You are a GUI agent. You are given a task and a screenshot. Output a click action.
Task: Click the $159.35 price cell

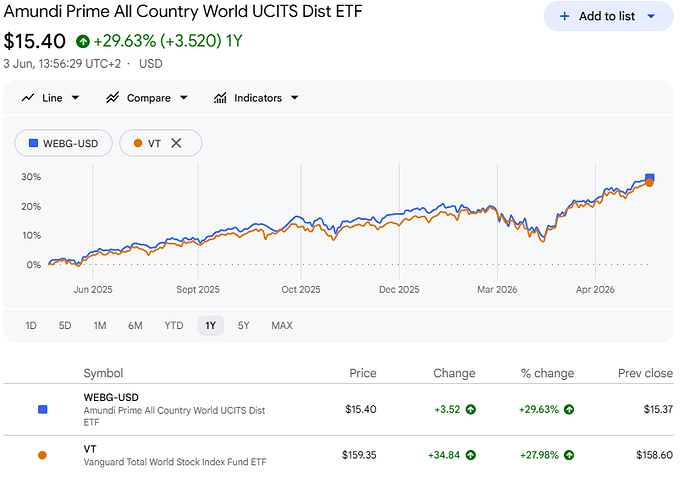(x=359, y=455)
